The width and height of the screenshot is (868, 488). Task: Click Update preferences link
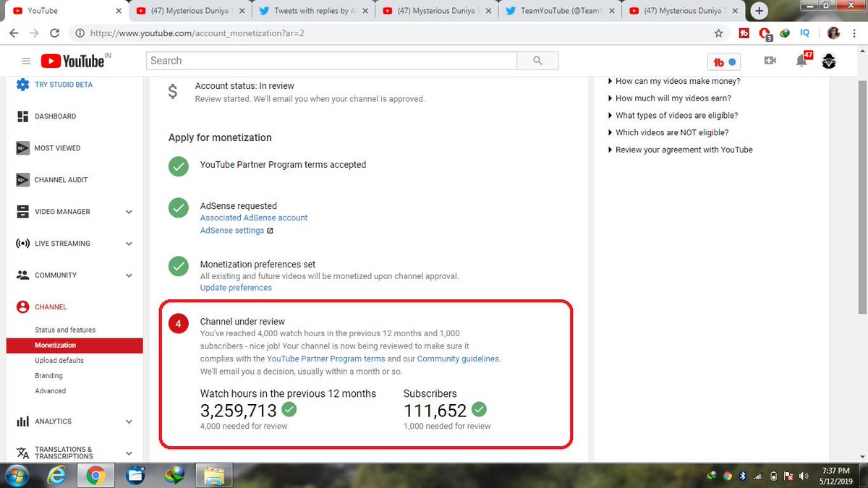pyautogui.click(x=236, y=288)
